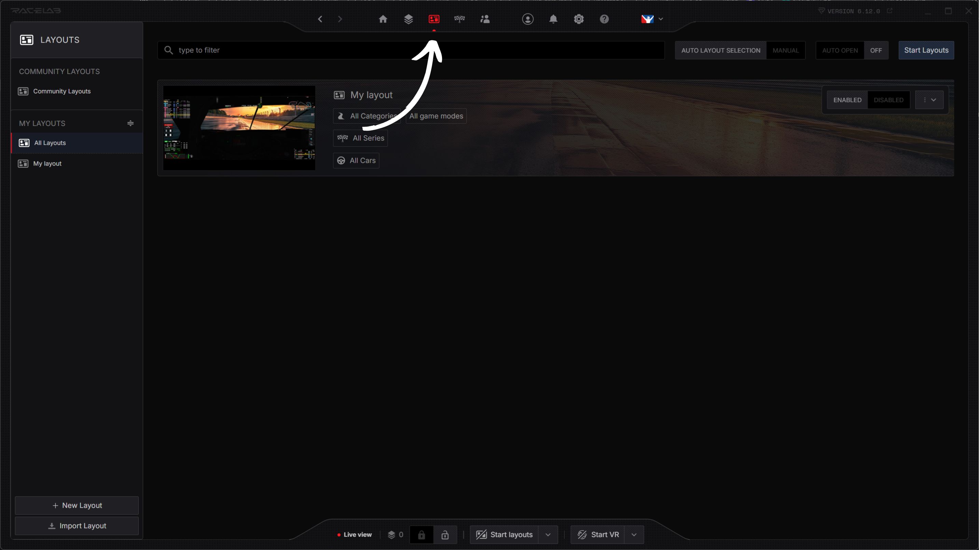Click the closed padlock icon in the bottom bar
Image resolution: width=980 pixels, height=550 pixels.
tap(421, 535)
